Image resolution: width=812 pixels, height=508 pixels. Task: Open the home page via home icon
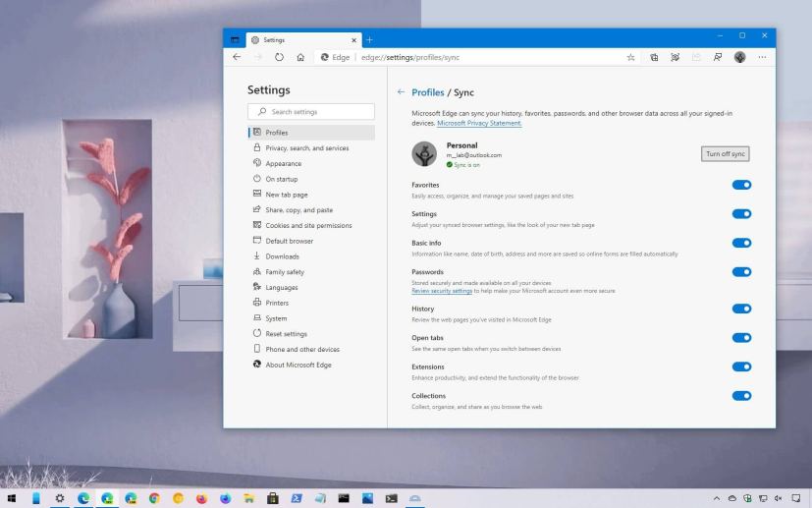click(300, 57)
